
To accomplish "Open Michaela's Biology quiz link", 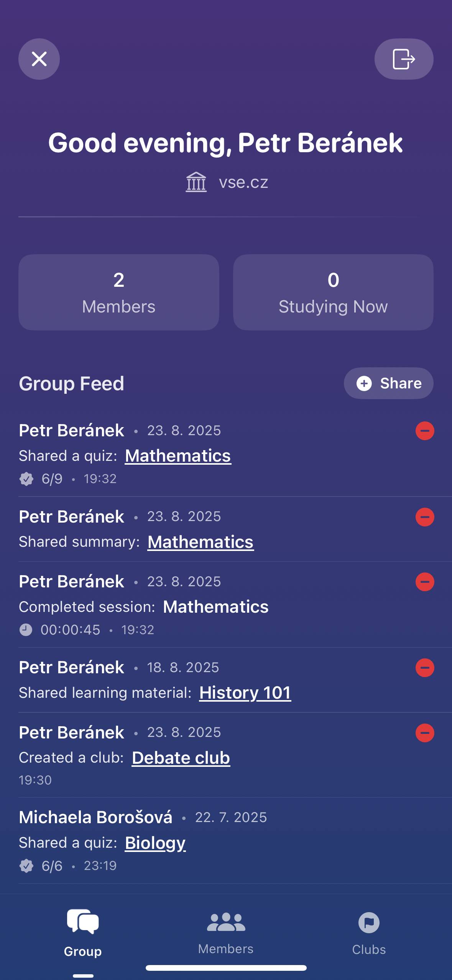I will coord(155,843).
